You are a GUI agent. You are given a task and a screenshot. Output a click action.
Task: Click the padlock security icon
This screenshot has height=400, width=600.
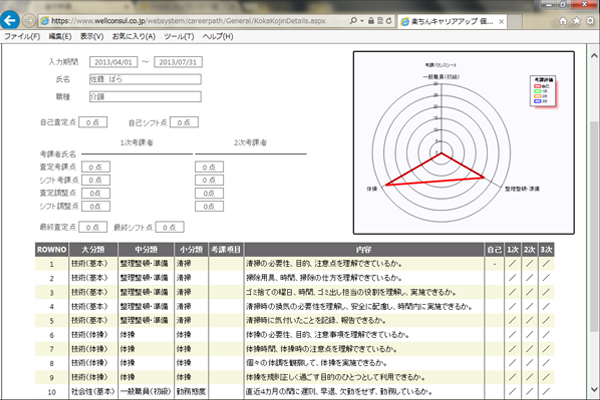pos(371,21)
